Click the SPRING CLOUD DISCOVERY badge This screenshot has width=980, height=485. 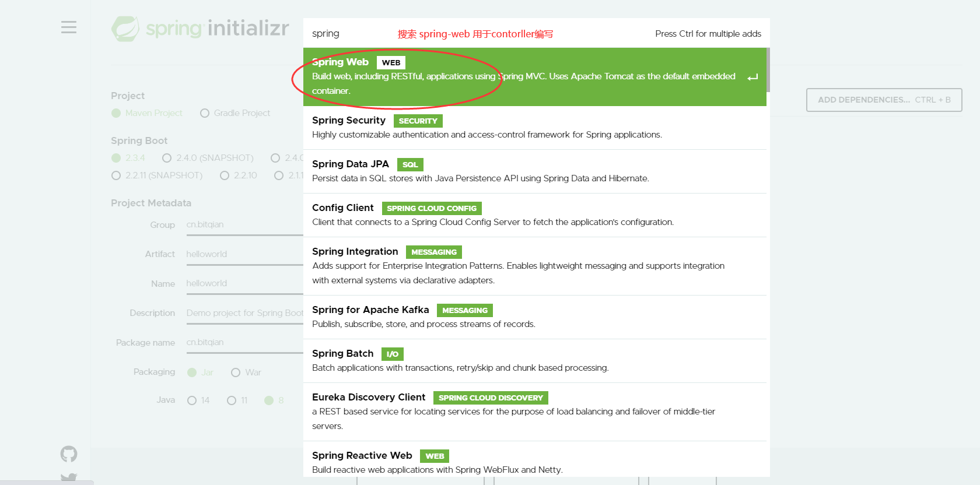(x=491, y=398)
